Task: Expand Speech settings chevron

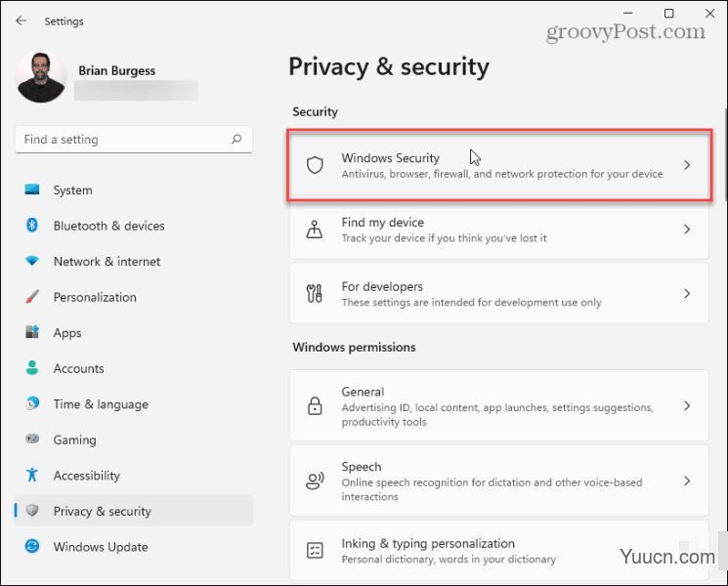Action: point(687,481)
